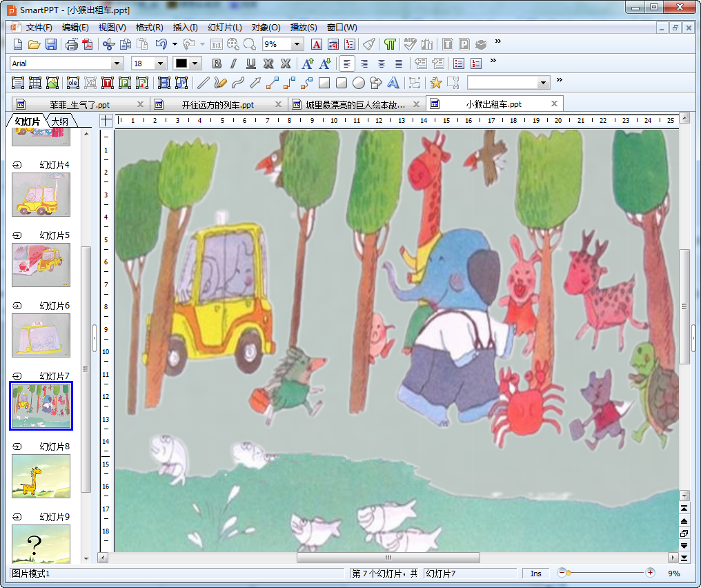Expand hidden items of the top toolbar

tap(497, 41)
